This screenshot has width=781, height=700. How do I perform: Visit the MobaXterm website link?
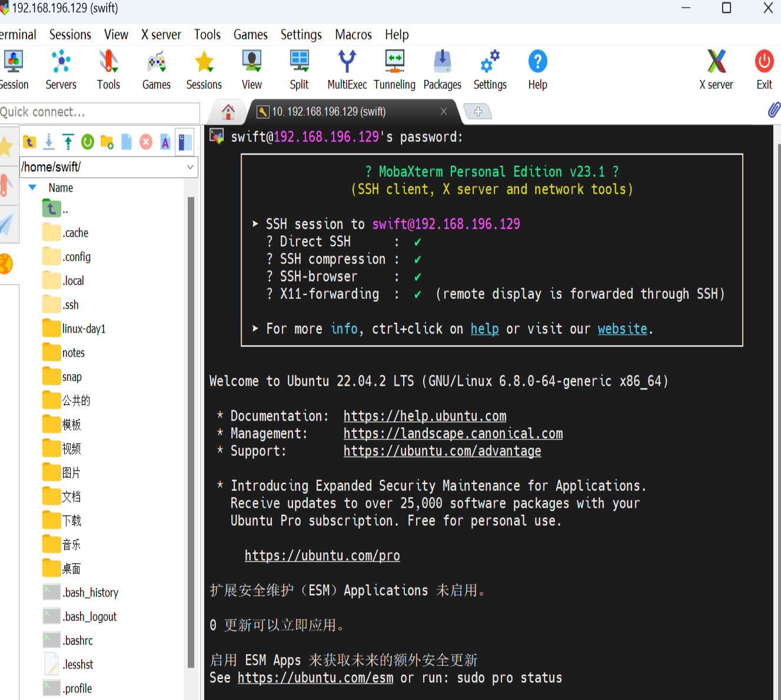tap(622, 329)
